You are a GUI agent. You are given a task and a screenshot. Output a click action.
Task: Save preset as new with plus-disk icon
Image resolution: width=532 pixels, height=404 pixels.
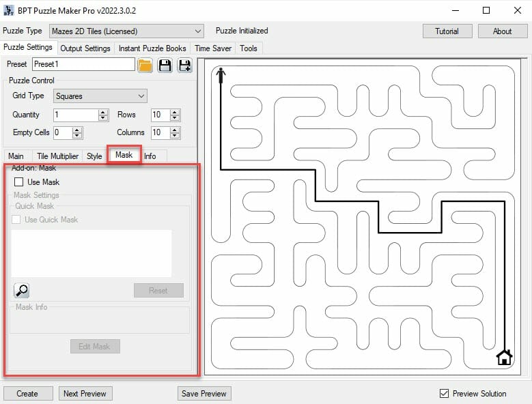(x=185, y=65)
